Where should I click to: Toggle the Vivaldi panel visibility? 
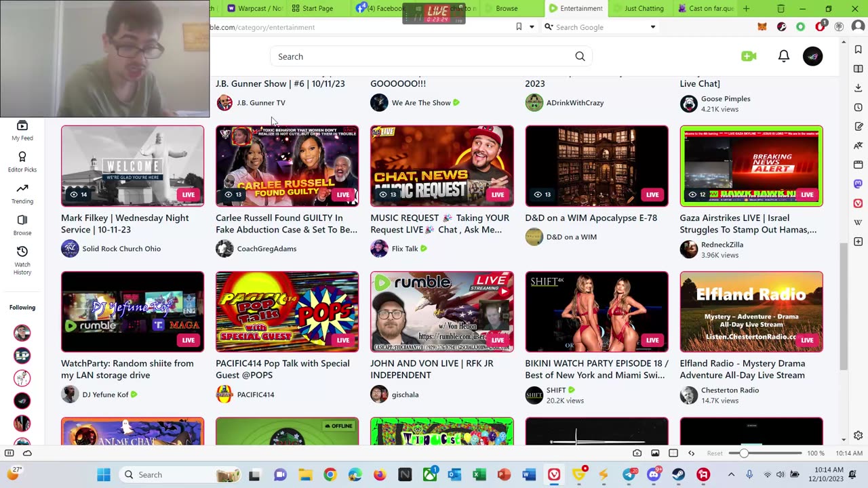click(x=9, y=453)
